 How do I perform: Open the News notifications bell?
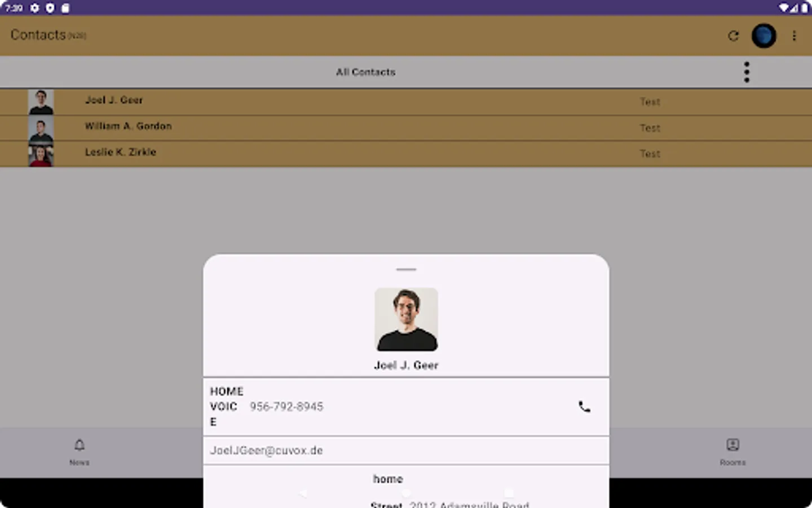pyautogui.click(x=79, y=451)
